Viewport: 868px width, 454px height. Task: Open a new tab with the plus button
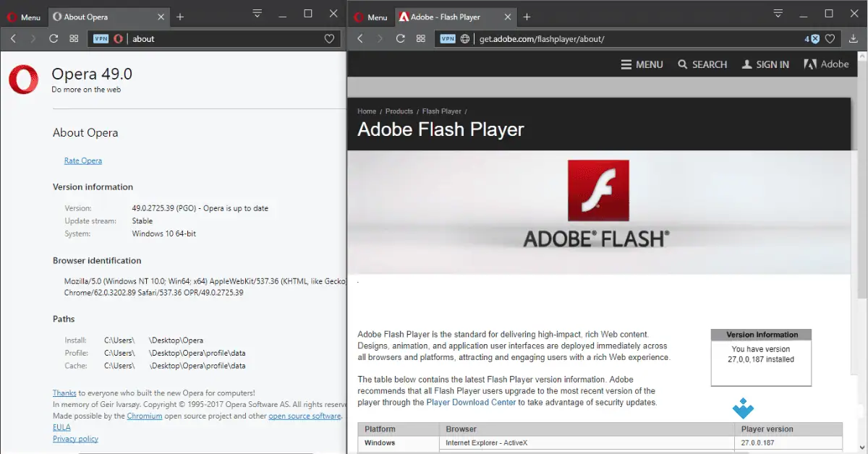pyautogui.click(x=527, y=16)
